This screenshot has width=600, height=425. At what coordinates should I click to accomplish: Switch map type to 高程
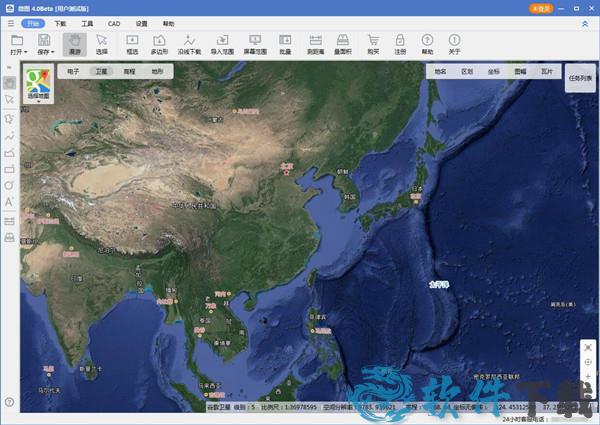coord(129,71)
